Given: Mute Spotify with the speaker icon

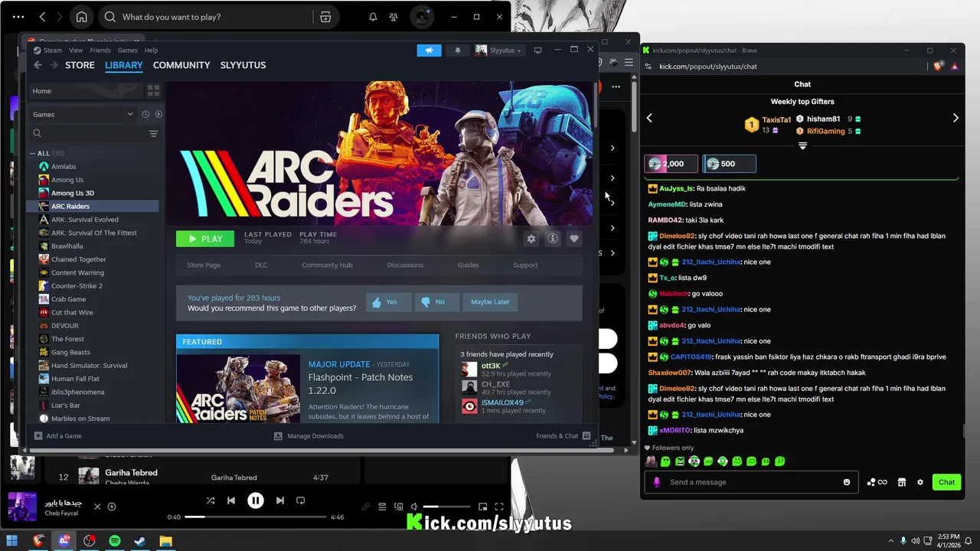Looking at the screenshot, I should pos(413,507).
